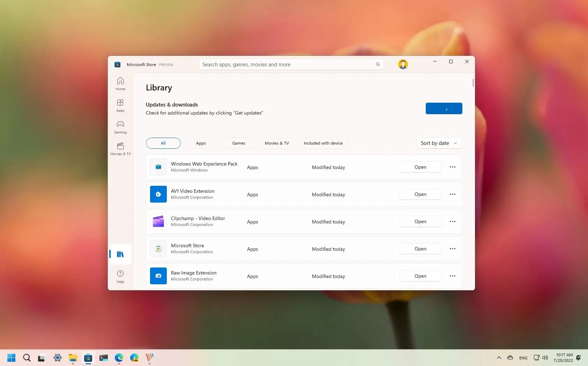The height and width of the screenshot is (366, 588).
Task: Click the OneDrive cloud tray icon
Action: 510,358
